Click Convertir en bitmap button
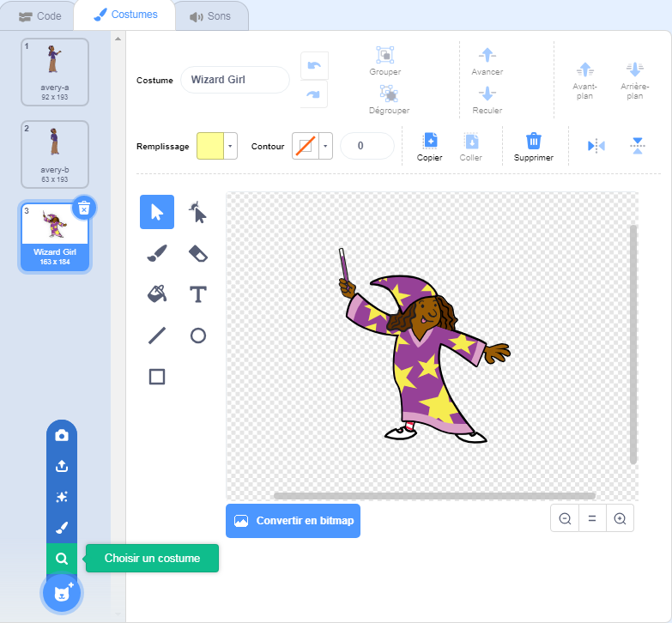Image resolution: width=672 pixels, height=623 pixels. 293,521
